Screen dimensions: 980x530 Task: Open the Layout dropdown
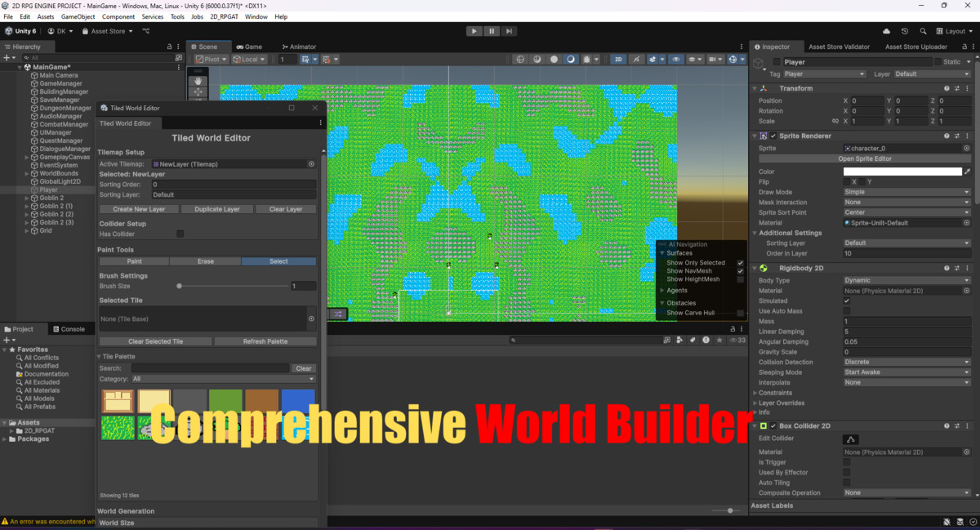pos(955,31)
